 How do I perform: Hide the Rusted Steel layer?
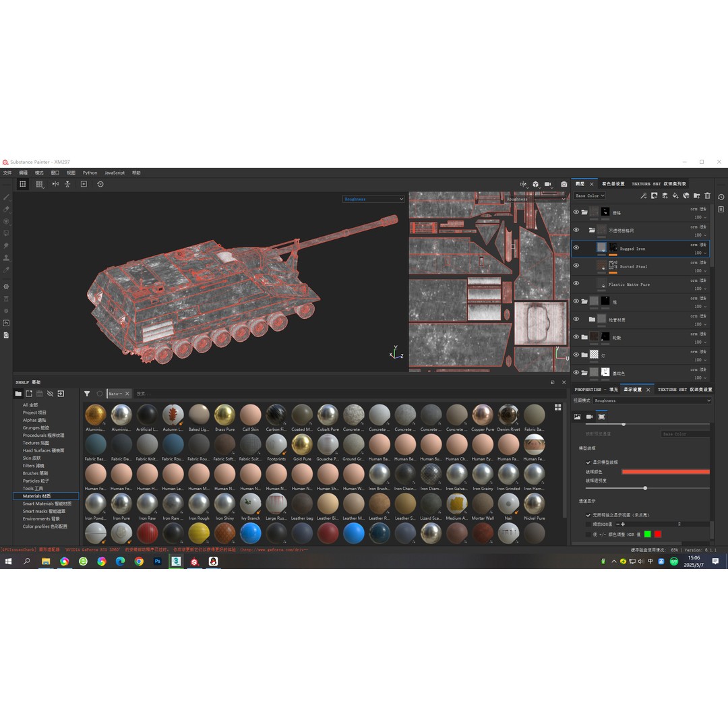pyautogui.click(x=576, y=266)
